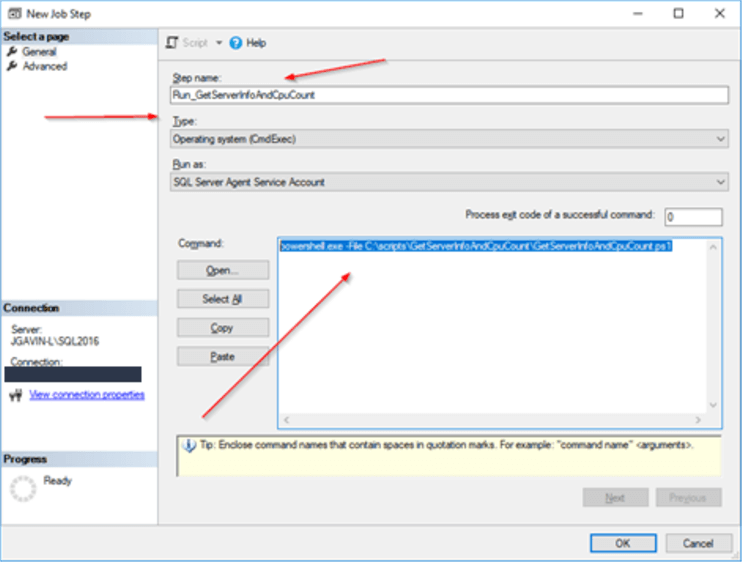Click the connection properties icon
This screenshot has width=742, height=562.
(x=16, y=395)
